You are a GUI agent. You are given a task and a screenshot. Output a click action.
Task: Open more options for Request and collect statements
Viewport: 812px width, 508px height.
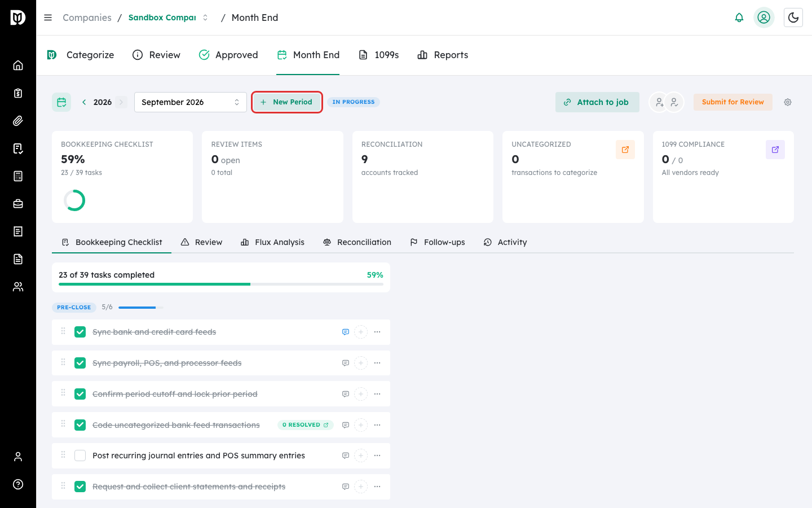[x=377, y=487]
